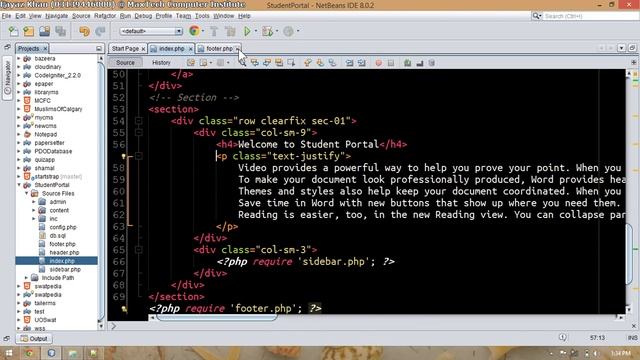Click the Previous Bookmark icon

pos(308,63)
